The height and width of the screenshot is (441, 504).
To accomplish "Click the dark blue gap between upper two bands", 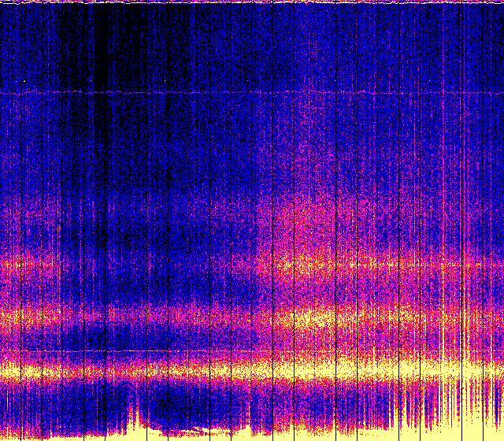I will (157, 291).
